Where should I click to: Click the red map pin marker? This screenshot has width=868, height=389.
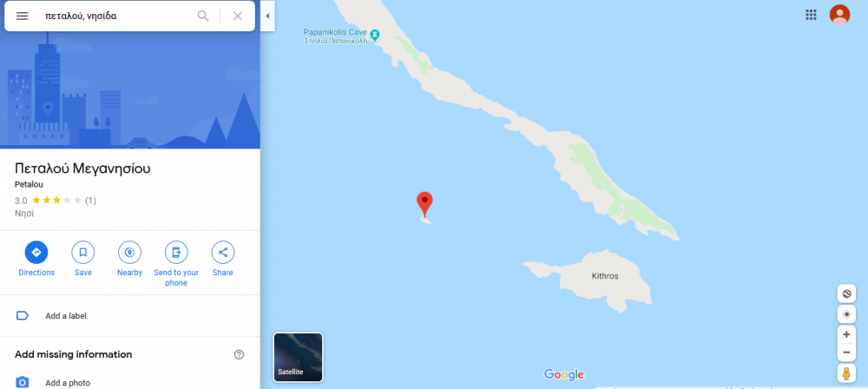coord(424,204)
